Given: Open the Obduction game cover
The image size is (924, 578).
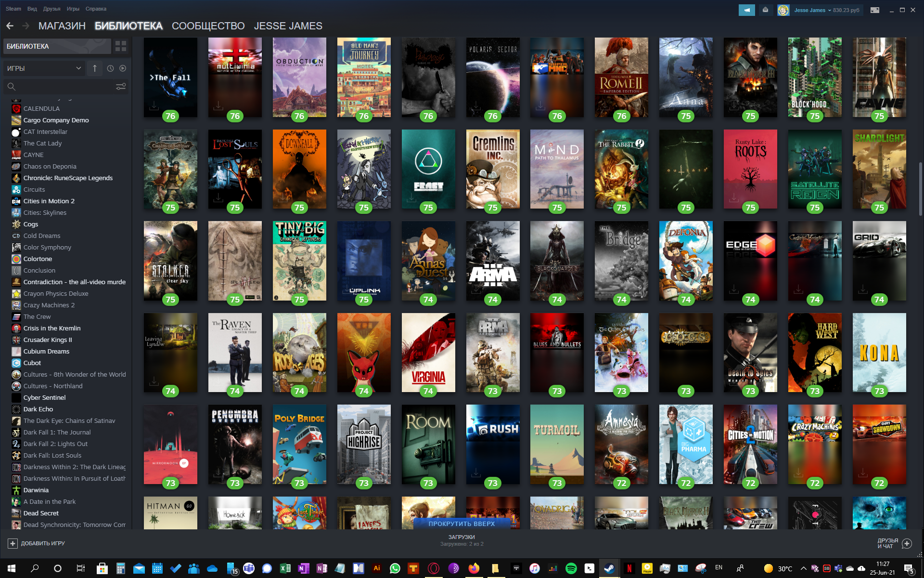Looking at the screenshot, I should [299, 77].
